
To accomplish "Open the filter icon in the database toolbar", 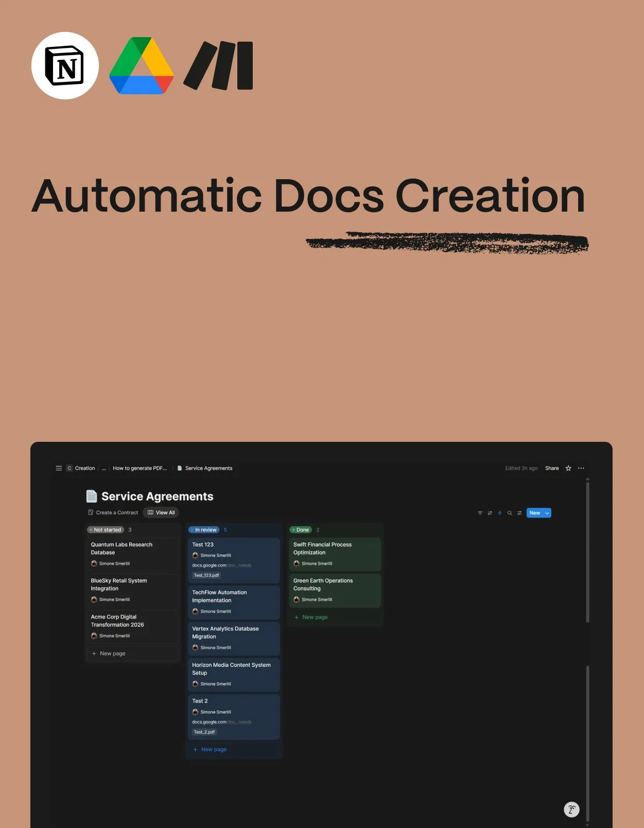I will pos(480,513).
